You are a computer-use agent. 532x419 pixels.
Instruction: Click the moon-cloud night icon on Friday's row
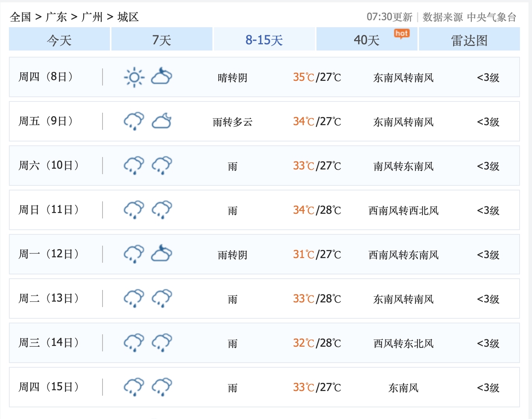pos(162,121)
